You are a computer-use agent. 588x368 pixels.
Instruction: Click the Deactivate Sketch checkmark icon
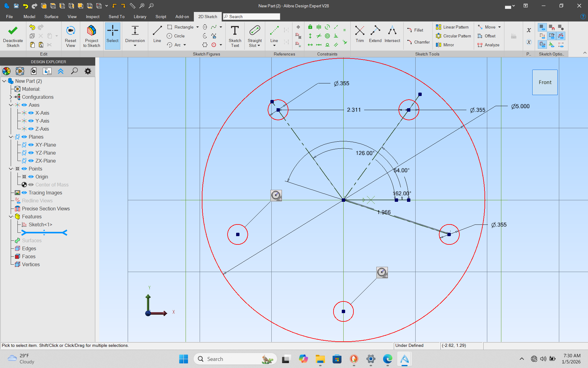click(x=13, y=31)
